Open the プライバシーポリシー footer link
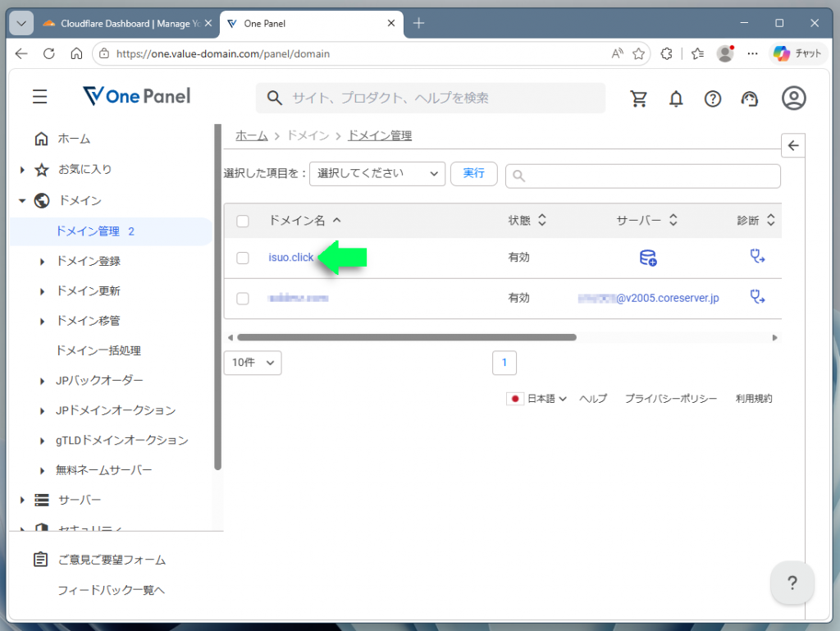 [x=671, y=399]
